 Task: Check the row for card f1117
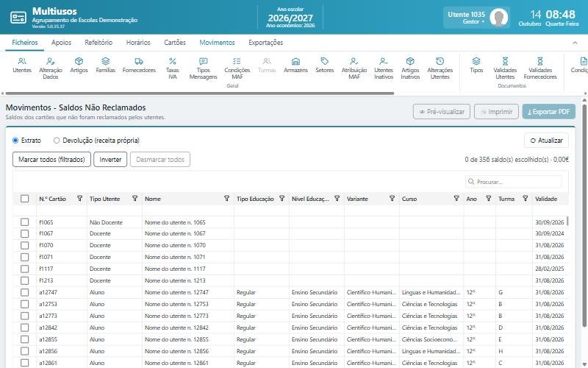pyautogui.click(x=25, y=269)
